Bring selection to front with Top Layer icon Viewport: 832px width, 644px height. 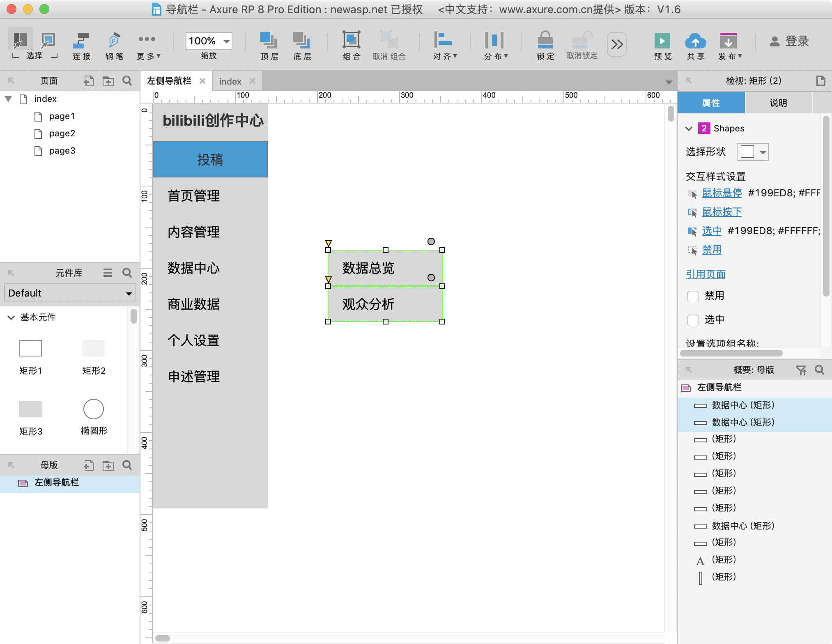[x=269, y=40]
